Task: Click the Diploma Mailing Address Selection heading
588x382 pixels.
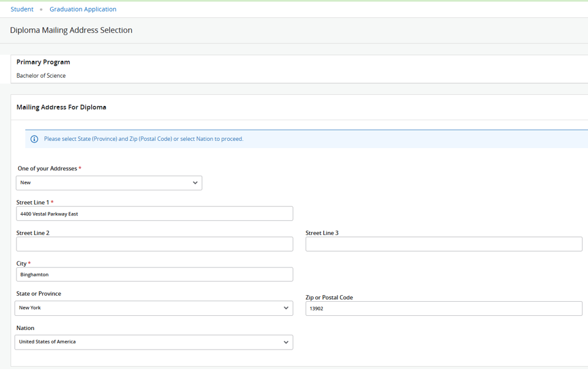Action: pyautogui.click(x=71, y=30)
